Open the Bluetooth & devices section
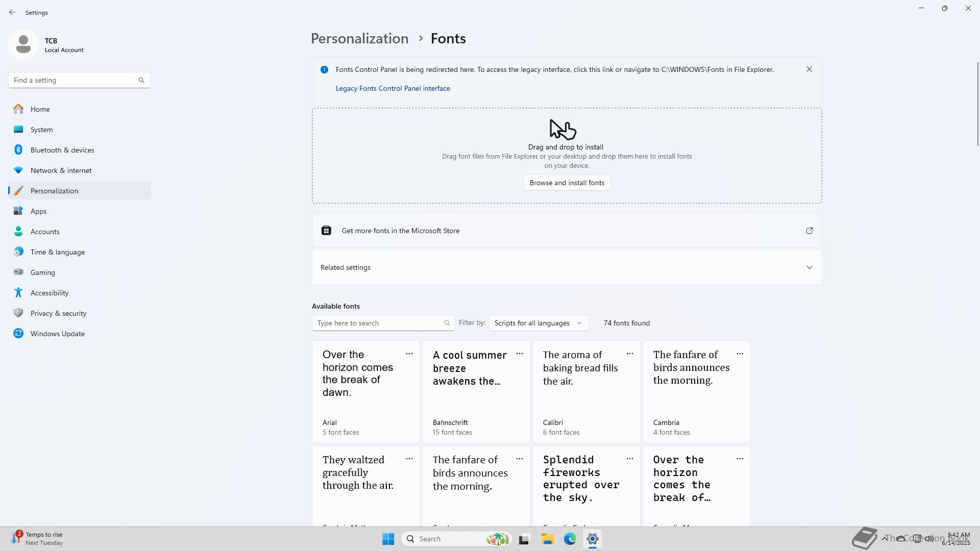 pos(62,150)
